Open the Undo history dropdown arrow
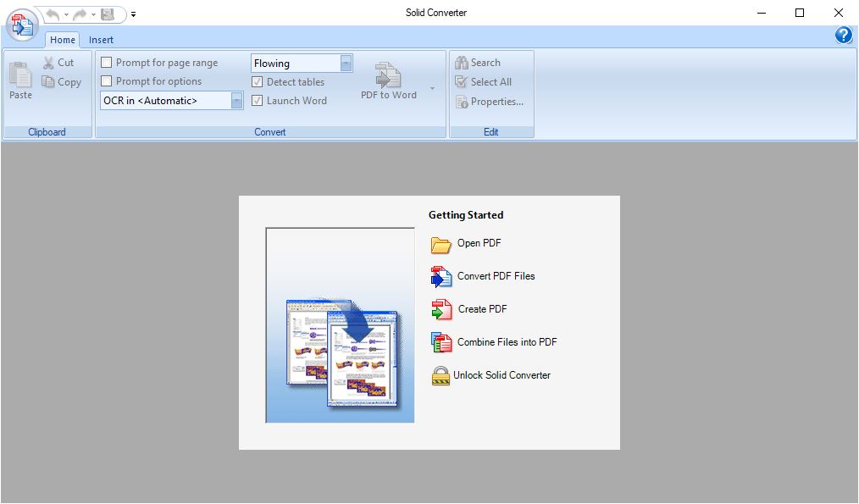859x504 pixels. [x=66, y=14]
